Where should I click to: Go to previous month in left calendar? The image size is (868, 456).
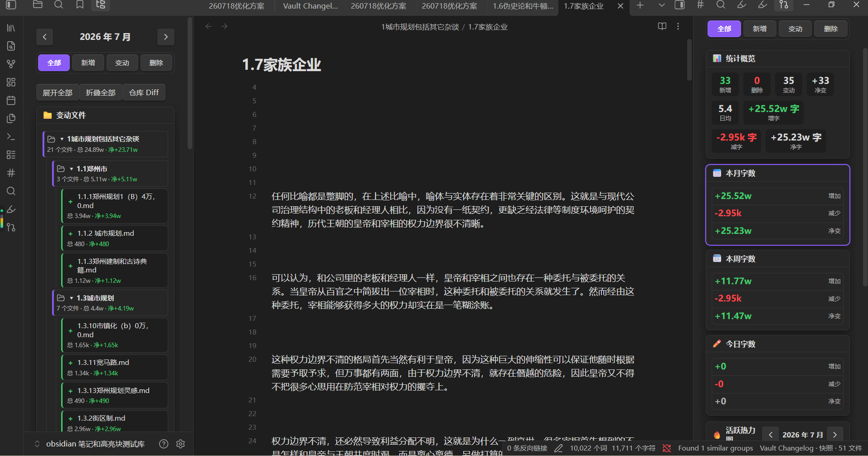(44, 37)
